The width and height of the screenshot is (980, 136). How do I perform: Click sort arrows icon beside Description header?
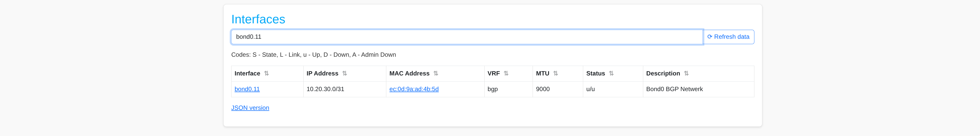pos(686,73)
